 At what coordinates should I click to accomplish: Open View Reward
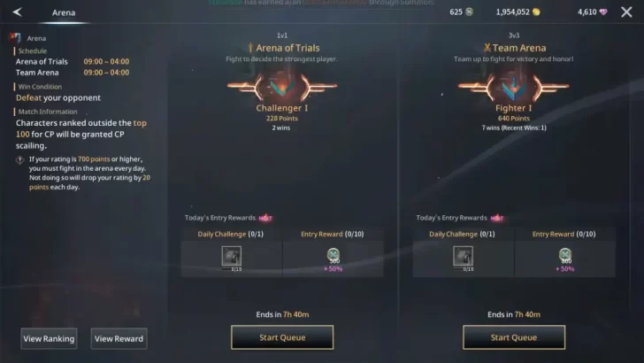tap(119, 338)
